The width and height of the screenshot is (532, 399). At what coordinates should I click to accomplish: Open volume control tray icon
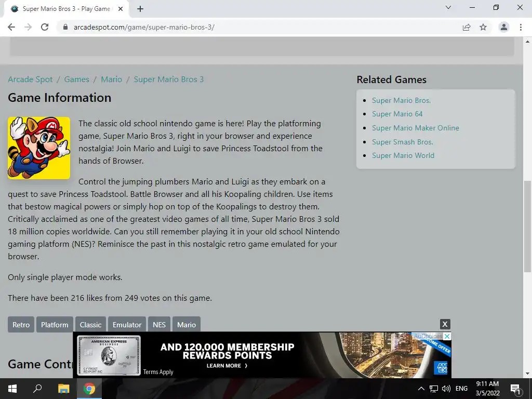446,389
